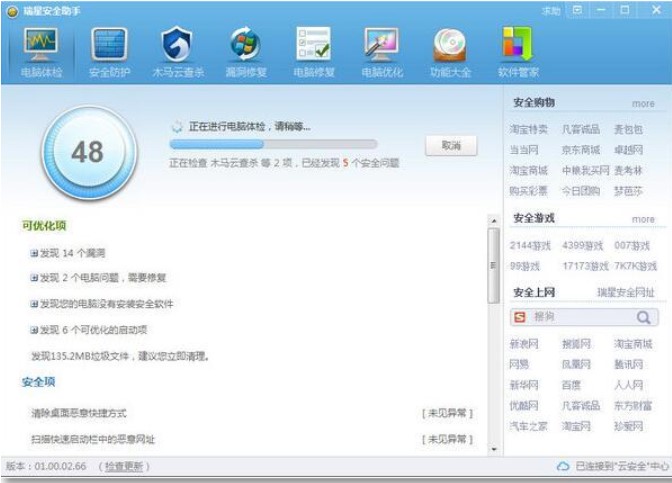Screen dimensions: 672x483
Task: Click the 梦芭莎 link
Action: pos(628,191)
